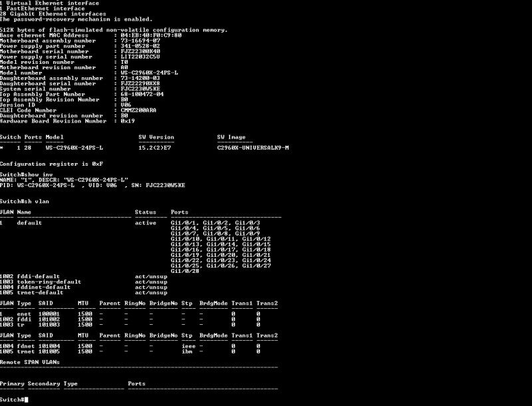Click the daughterboard serial number FJZ22290XX8
This screenshot has width=532, height=406.
(140, 83)
